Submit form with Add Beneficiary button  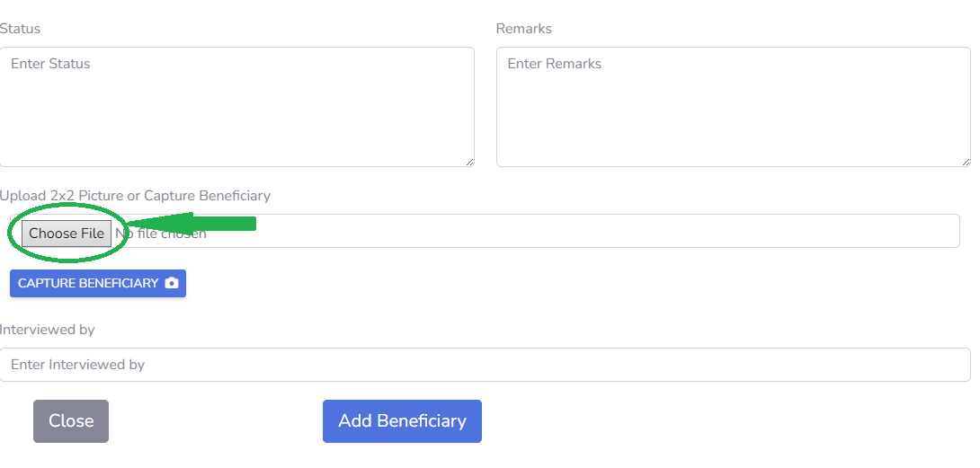click(x=402, y=421)
